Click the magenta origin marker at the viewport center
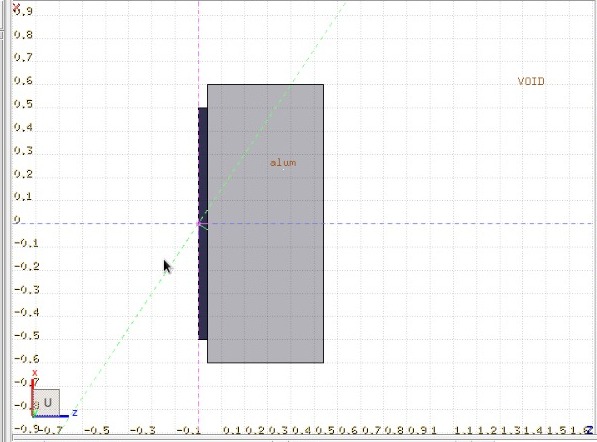This screenshot has height=442, width=597. click(198, 223)
